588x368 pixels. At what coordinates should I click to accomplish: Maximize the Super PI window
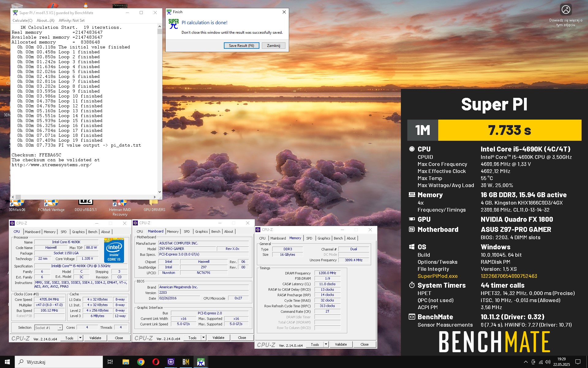click(141, 13)
